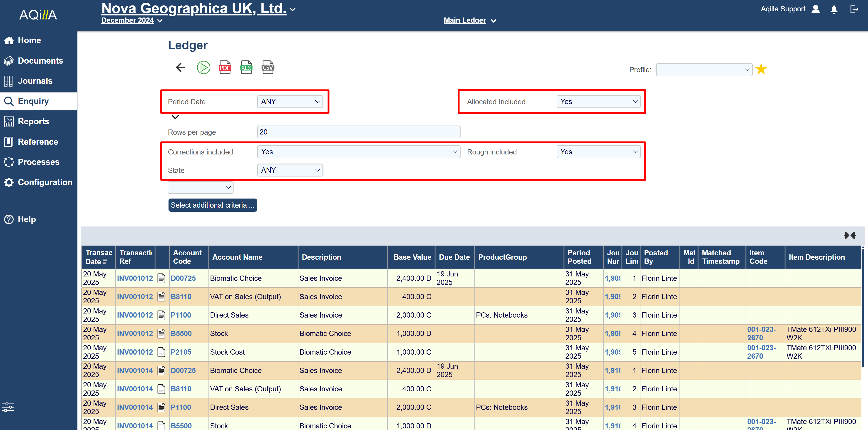This screenshot has width=868, height=430.
Task: Open the Period Date dropdown
Action: coord(290,102)
